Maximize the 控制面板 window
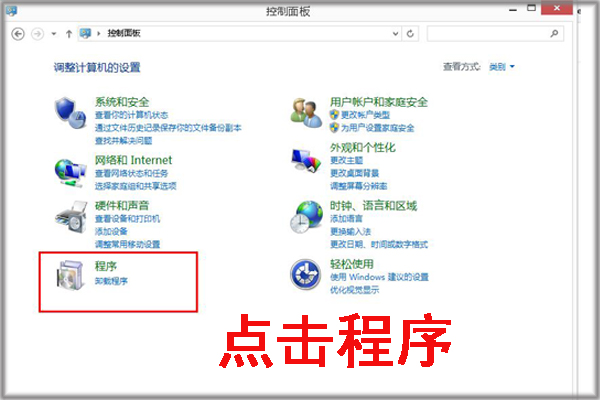Viewport: 600px width, 400px height. pyautogui.click(x=532, y=8)
